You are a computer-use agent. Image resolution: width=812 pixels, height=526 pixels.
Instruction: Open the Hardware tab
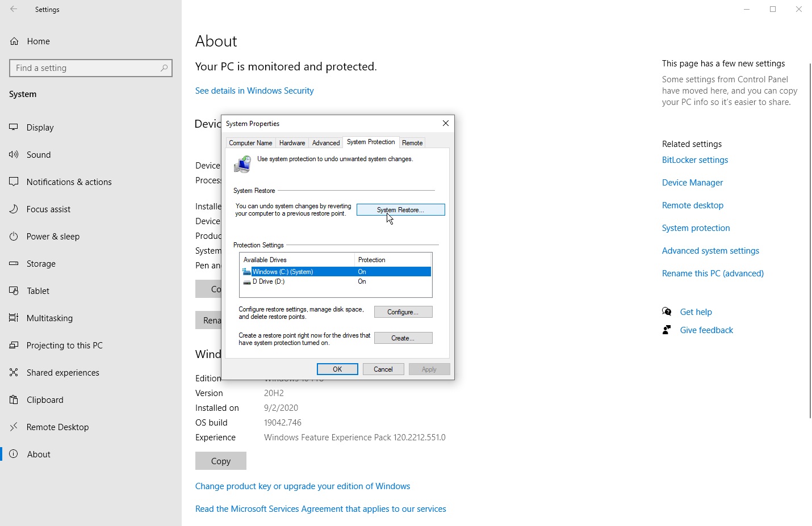click(x=292, y=143)
